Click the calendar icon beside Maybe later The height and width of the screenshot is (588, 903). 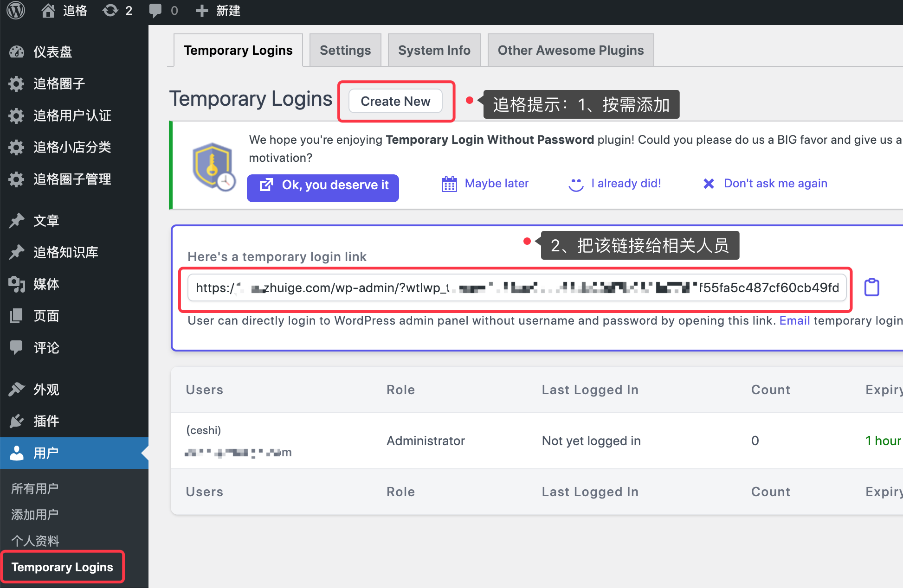pos(449,184)
